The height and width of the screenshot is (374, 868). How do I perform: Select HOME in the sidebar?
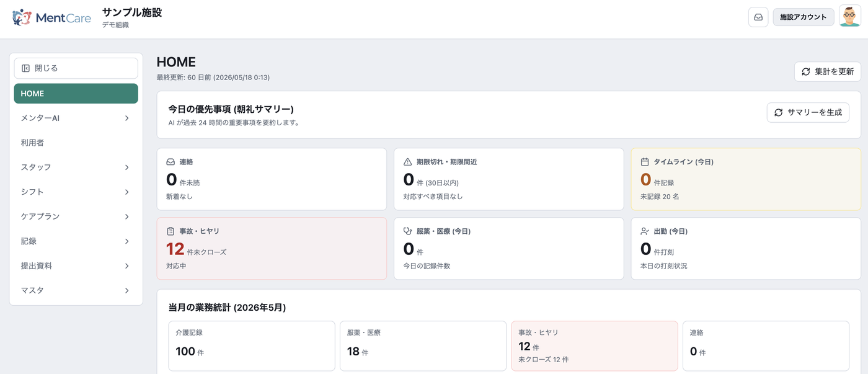[76, 94]
